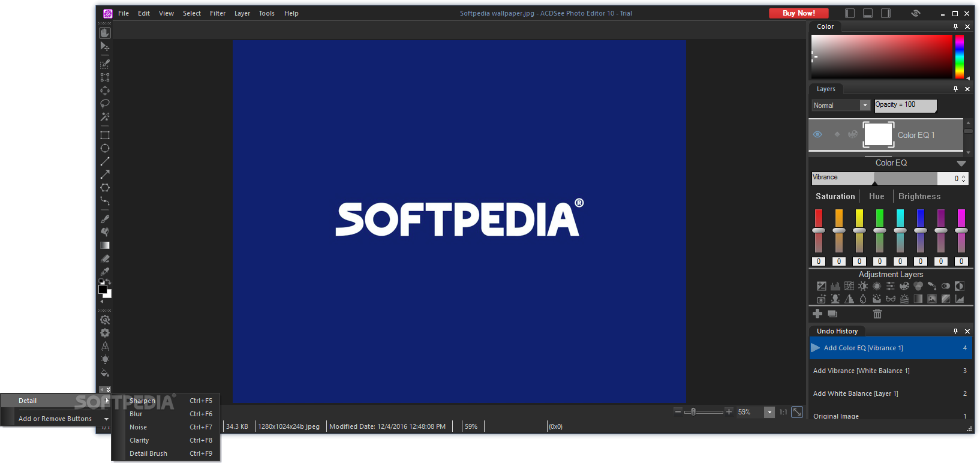The height and width of the screenshot is (463, 980).
Task: Click the Vibrance slider
Action: (x=874, y=178)
